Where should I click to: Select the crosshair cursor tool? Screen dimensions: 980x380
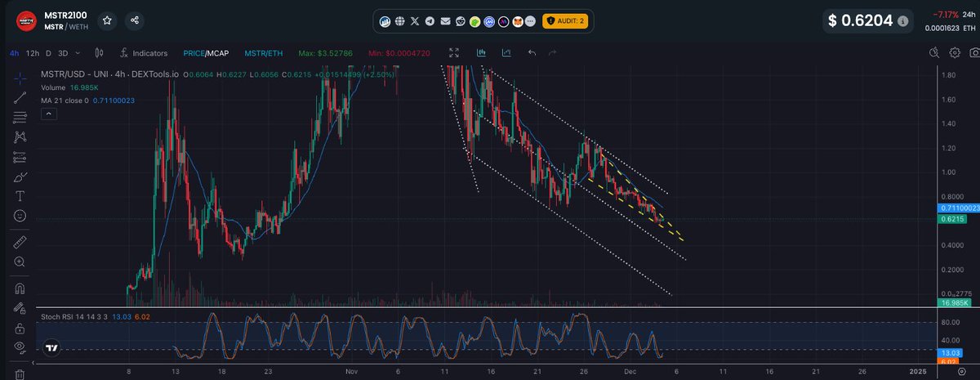(20, 78)
